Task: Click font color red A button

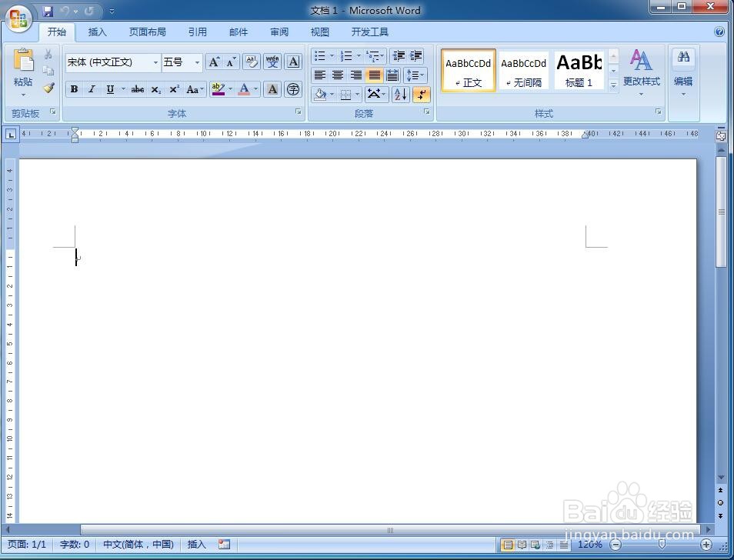Action: (x=244, y=89)
